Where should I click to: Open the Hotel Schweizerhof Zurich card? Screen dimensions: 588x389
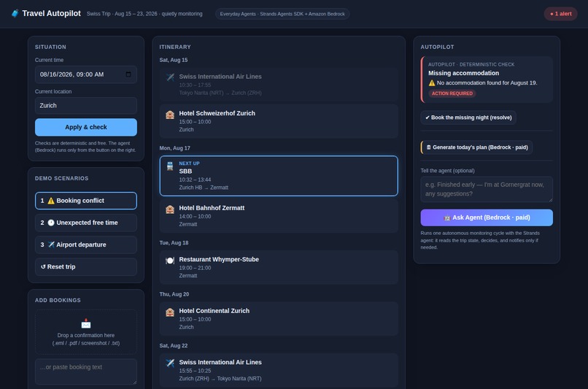[279, 122]
